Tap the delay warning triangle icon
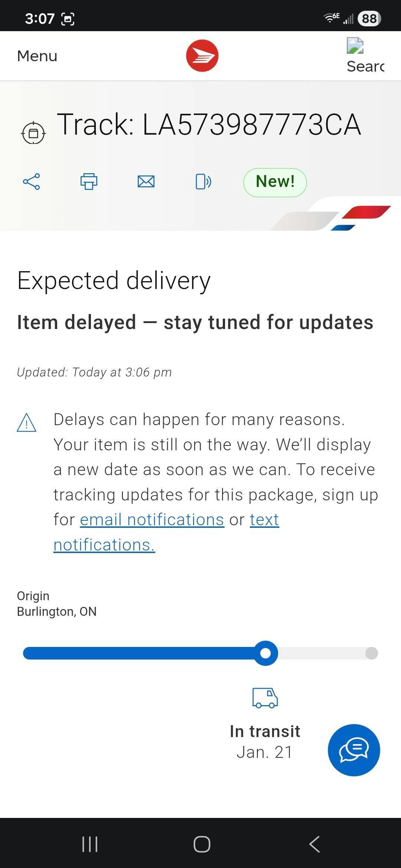This screenshot has height=868, width=401. tap(27, 423)
